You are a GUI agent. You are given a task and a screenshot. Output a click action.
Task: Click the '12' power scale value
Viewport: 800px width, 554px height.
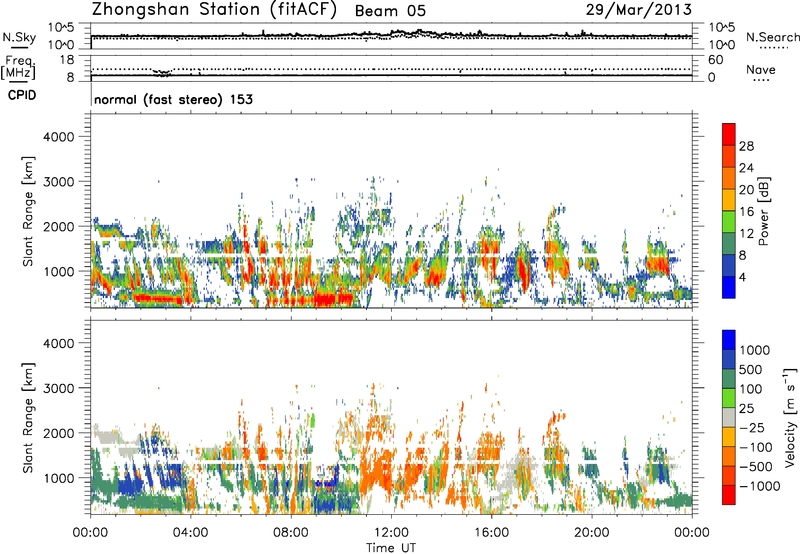(x=746, y=234)
